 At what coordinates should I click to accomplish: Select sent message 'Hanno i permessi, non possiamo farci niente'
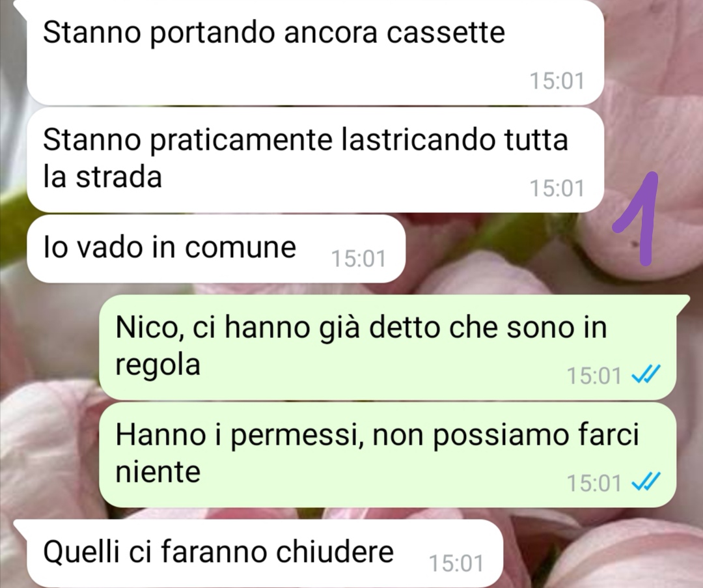pyautogui.click(x=387, y=455)
